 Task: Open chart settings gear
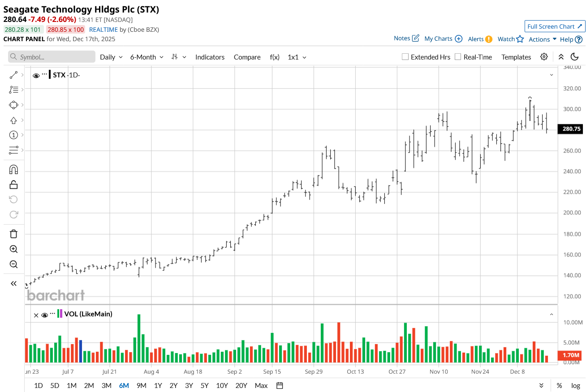pos(544,57)
